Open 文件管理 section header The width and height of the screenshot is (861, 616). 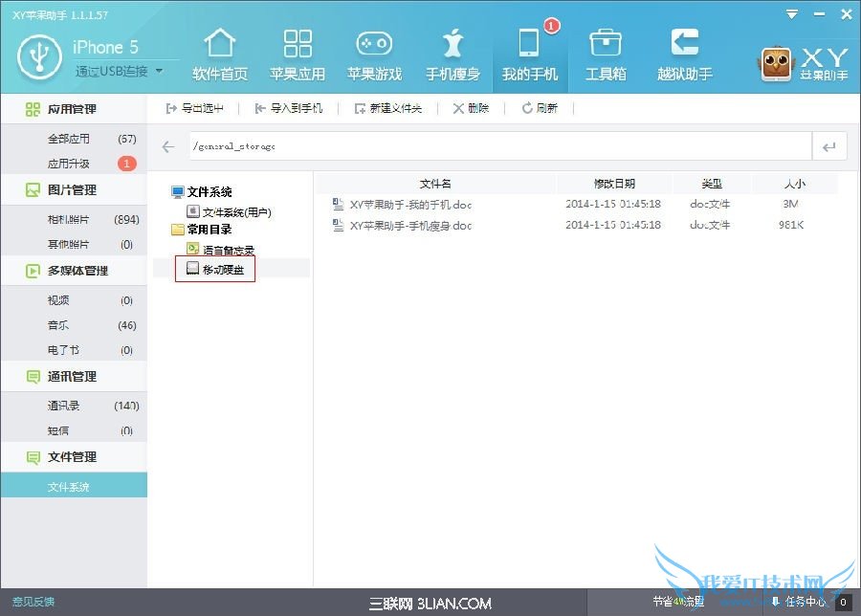pyautogui.click(x=74, y=457)
